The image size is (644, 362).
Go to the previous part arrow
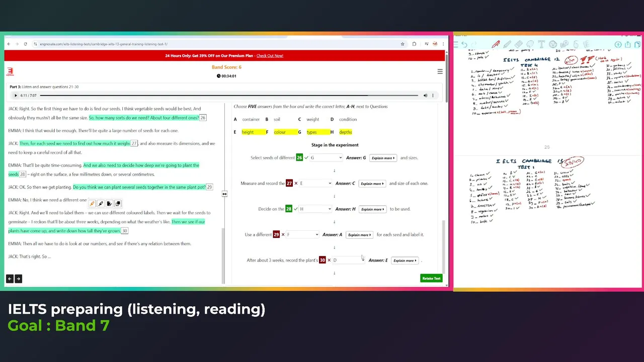point(10,279)
